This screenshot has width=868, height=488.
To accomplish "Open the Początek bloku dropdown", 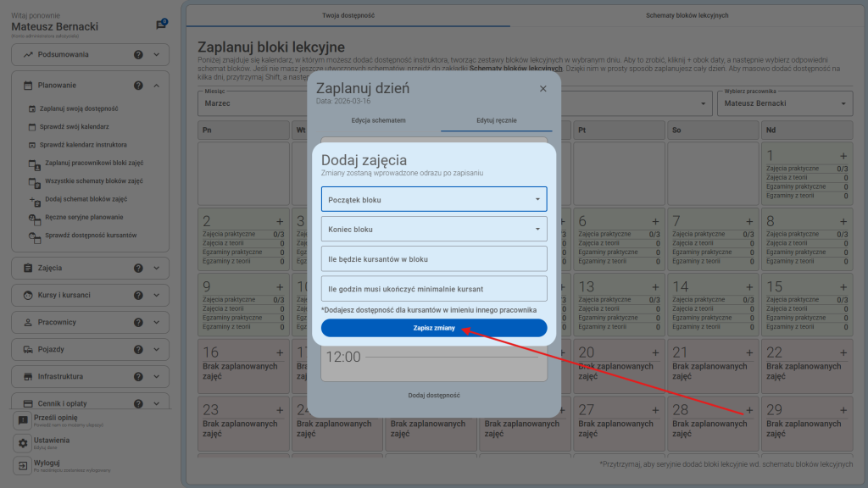I will [x=433, y=198].
